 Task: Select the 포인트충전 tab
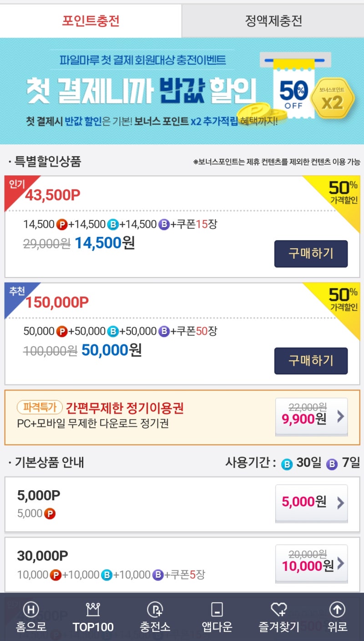tap(91, 19)
